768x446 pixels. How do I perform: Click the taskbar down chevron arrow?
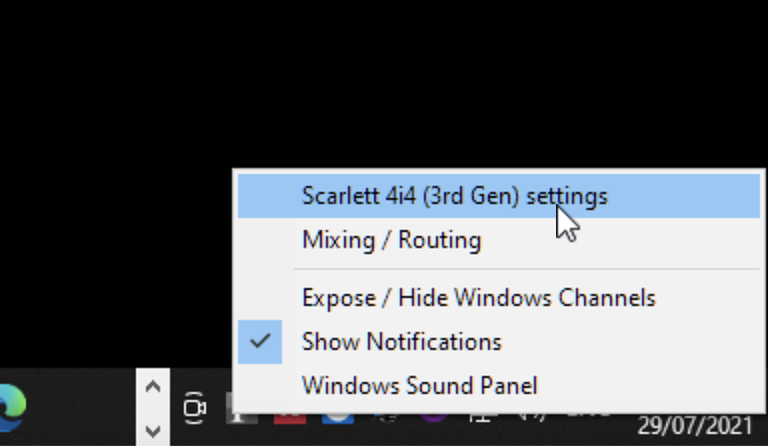pyautogui.click(x=153, y=431)
